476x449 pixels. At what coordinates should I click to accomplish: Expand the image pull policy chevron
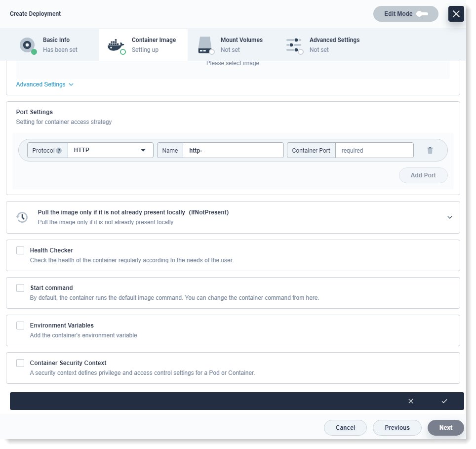[x=450, y=217]
